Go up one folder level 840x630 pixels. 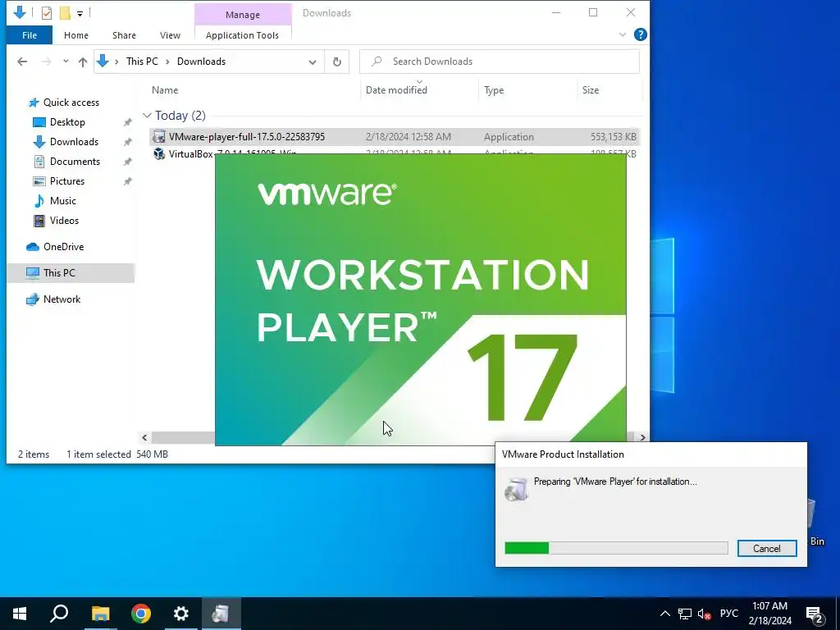[83, 62]
